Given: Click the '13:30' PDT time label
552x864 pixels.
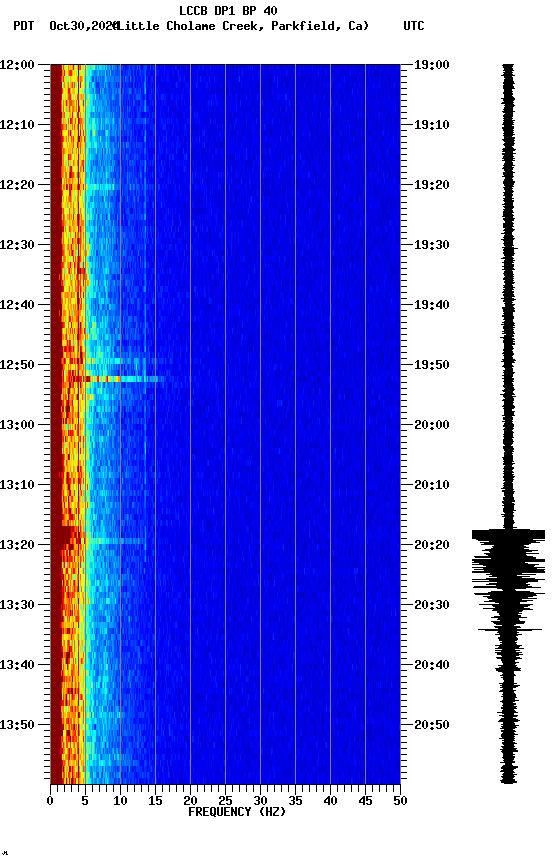Looking at the screenshot, I should tap(17, 606).
